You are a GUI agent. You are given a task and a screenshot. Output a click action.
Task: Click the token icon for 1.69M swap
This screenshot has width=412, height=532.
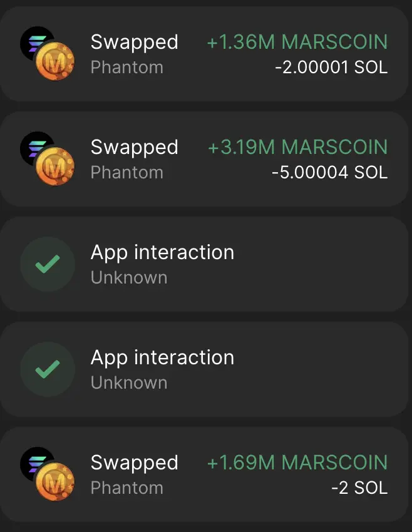click(x=48, y=474)
